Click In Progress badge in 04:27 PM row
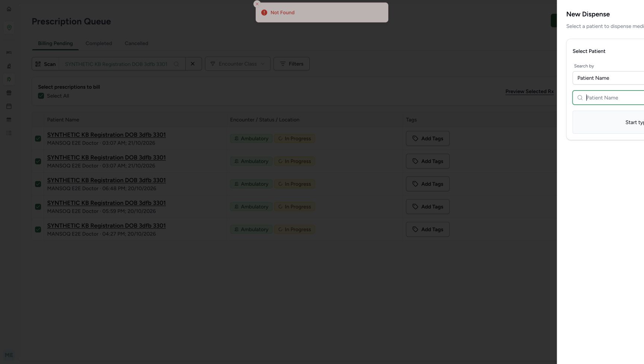644x364 pixels. (x=295, y=230)
